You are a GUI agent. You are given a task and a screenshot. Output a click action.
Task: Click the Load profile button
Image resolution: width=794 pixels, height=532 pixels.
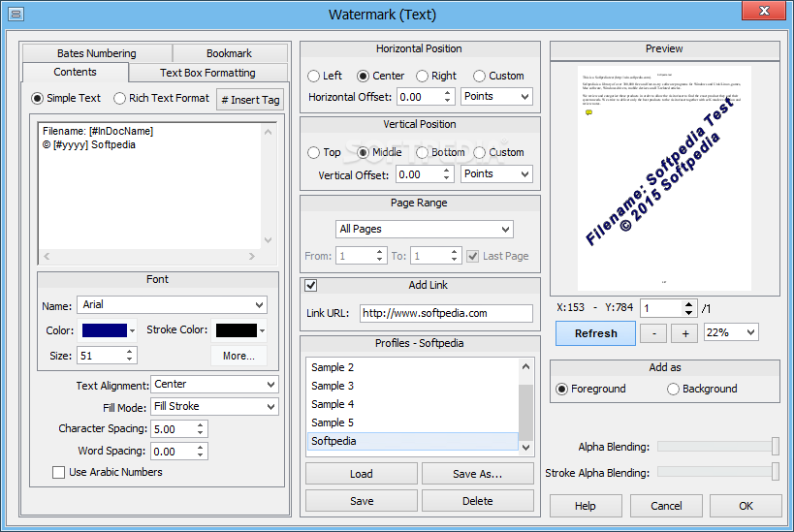(x=362, y=474)
